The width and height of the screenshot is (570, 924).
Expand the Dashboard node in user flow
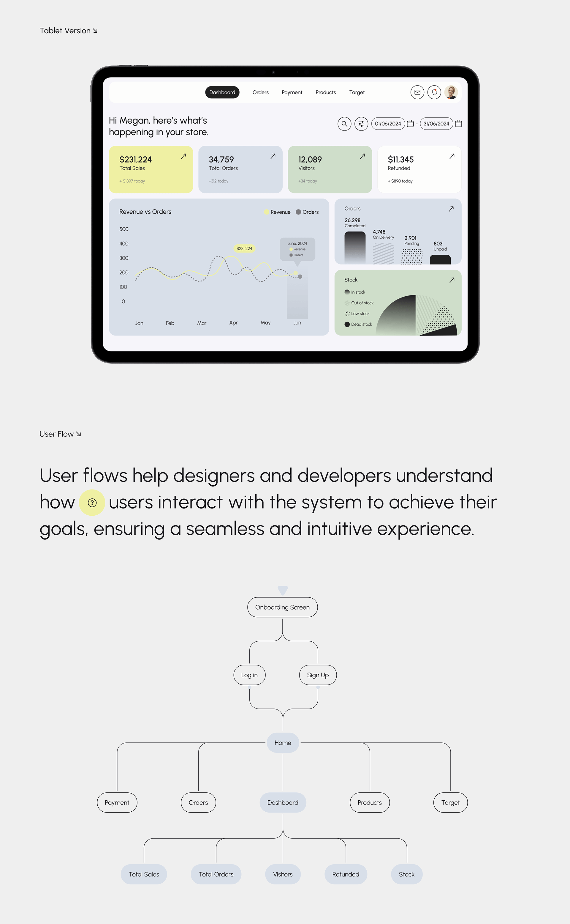(x=282, y=802)
